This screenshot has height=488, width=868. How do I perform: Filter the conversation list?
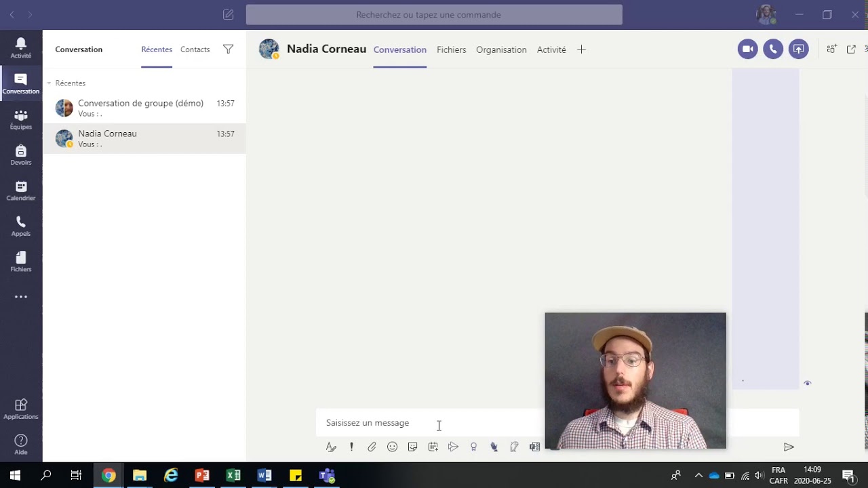coord(229,49)
